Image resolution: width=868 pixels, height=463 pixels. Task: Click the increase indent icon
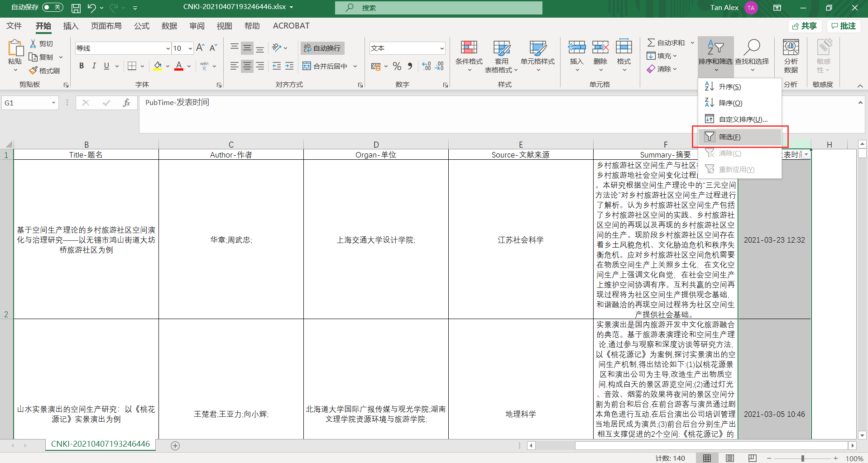(x=289, y=66)
